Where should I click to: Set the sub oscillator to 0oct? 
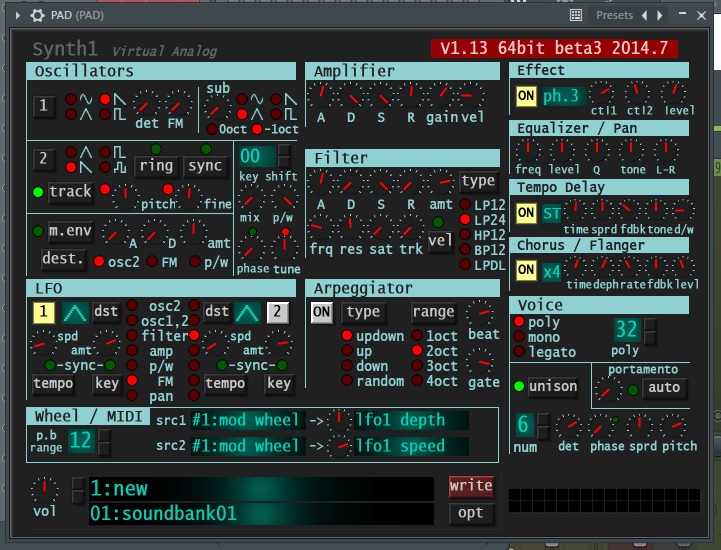pyautogui.click(x=212, y=129)
